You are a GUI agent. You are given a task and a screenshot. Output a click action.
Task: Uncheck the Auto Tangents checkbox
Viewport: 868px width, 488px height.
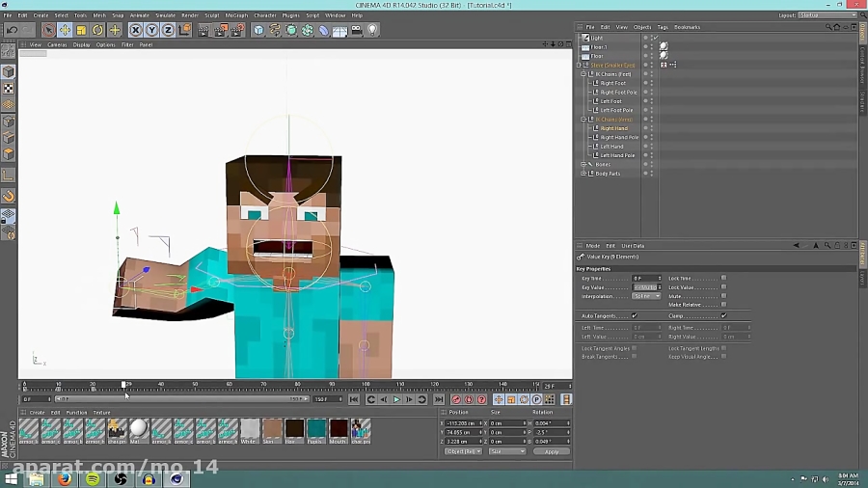tap(635, 316)
